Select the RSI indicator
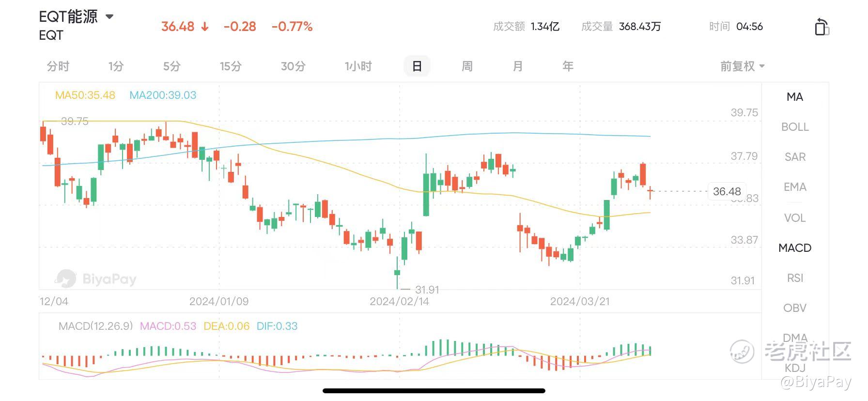Viewport: 868px width, 401px height. 795,278
